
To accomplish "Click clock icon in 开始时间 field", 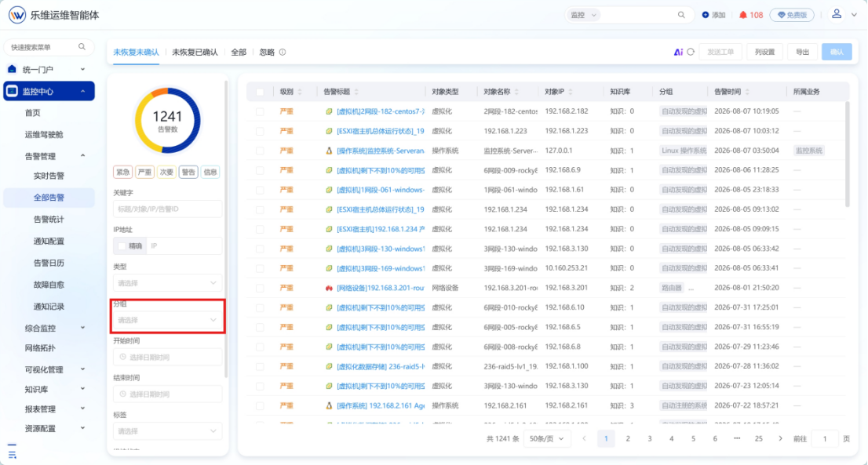I will (x=123, y=358).
